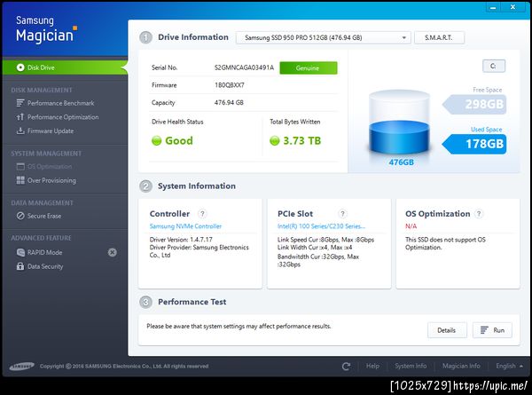
Task: Click the Driver Version: 1.4.7.17 text
Action: [181, 240]
